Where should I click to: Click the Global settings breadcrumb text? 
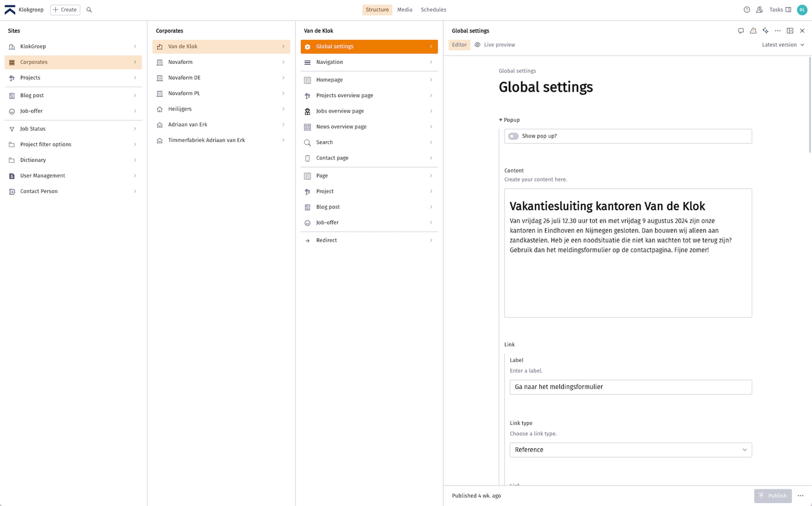[x=517, y=71]
